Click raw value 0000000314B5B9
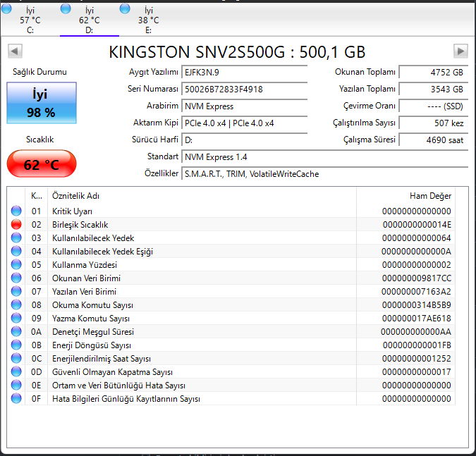476x456 pixels. point(417,305)
